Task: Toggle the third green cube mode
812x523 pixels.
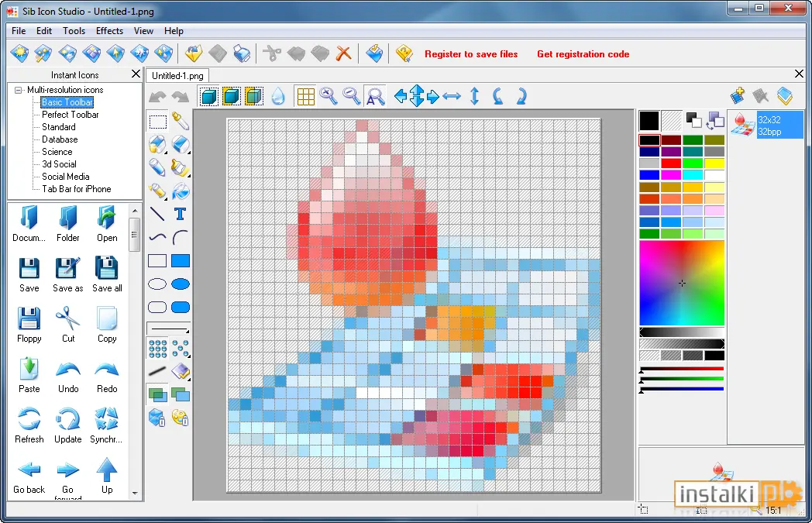Action: 254,96
